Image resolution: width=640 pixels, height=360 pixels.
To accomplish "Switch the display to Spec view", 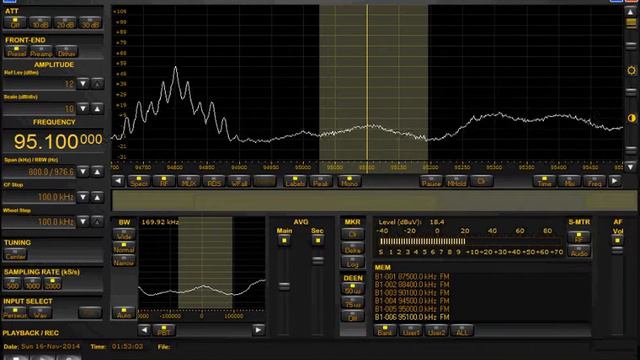I will 139,181.
